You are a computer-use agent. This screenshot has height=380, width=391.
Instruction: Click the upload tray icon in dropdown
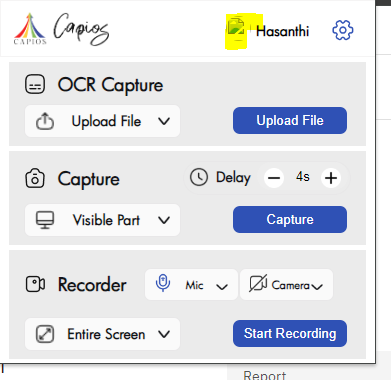point(45,121)
